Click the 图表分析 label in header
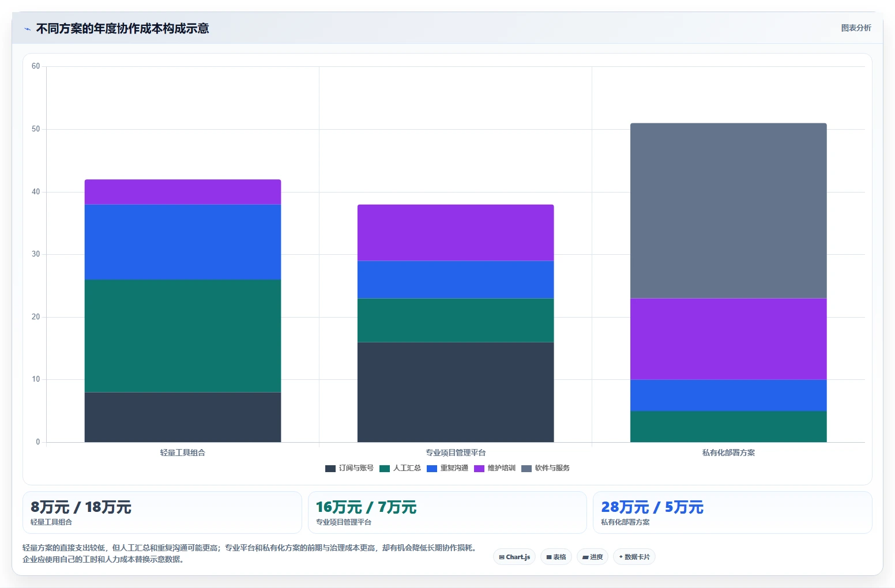Image resolution: width=895 pixels, height=588 pixels. click(856, 28)
